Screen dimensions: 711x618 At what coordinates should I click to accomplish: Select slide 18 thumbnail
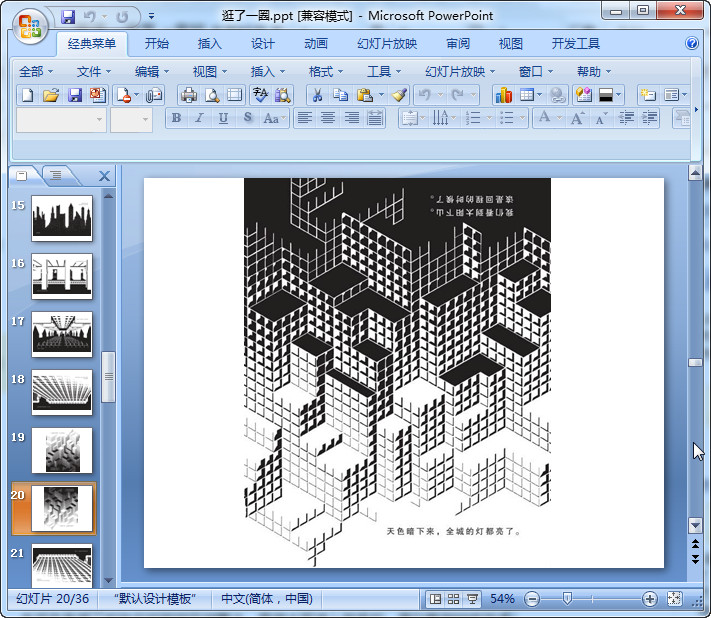tap(62, 392)
